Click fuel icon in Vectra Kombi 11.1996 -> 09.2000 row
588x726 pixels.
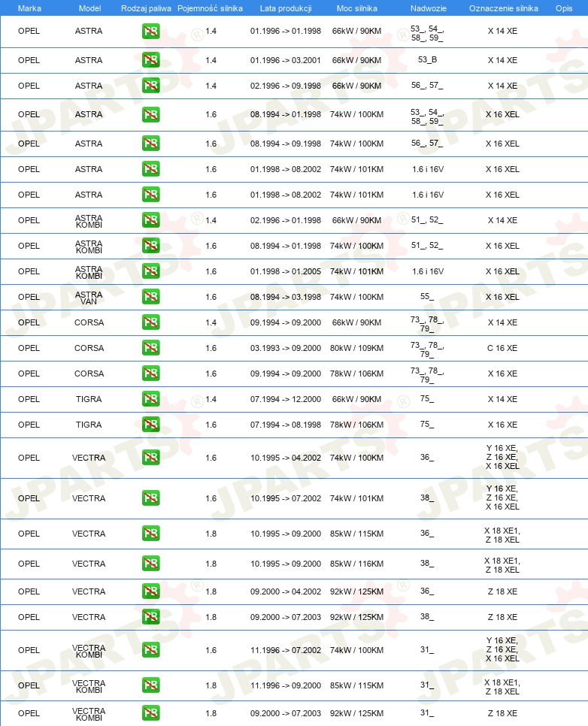coord(151,685)
